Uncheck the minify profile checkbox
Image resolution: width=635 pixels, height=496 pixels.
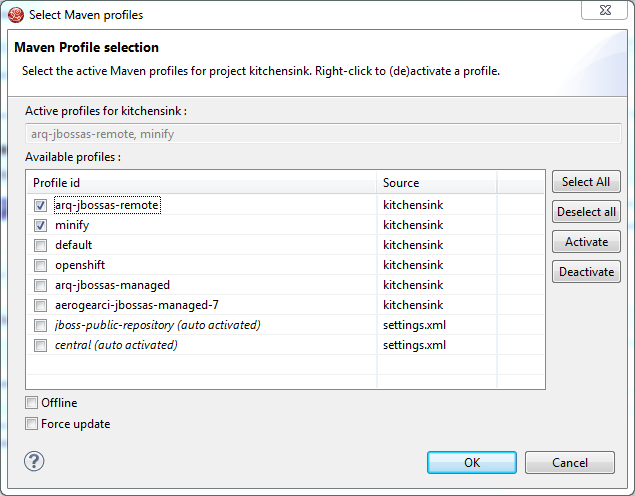[x=41, y=225]
